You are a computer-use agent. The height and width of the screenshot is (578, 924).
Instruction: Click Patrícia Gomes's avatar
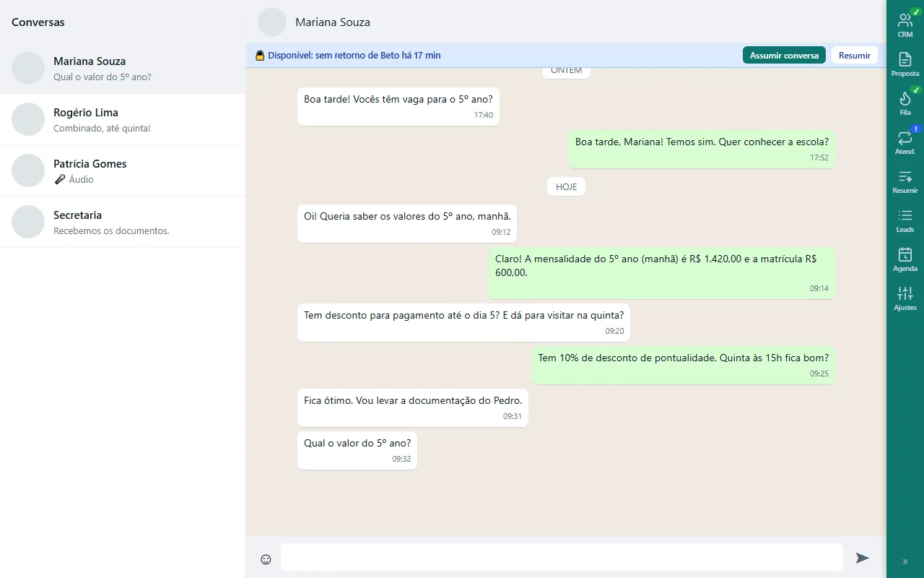pos(28,171)
